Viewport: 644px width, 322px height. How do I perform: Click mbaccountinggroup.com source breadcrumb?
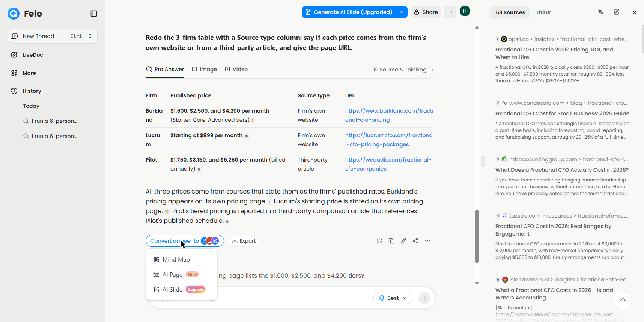click(x=569, y=159)
